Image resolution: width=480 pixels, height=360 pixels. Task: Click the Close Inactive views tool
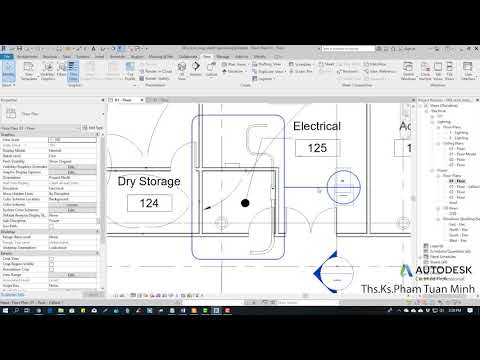pyautogui.click(x=425, y=71)
